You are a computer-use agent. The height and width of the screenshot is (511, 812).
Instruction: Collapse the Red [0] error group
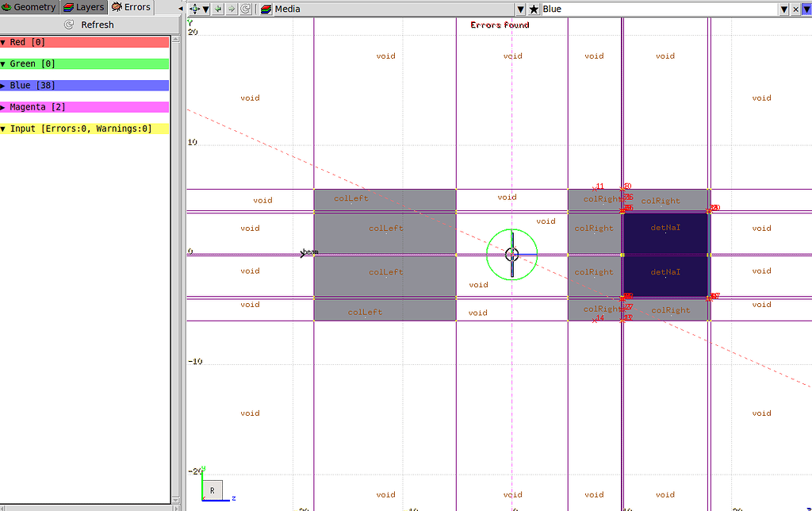[5, 41]
